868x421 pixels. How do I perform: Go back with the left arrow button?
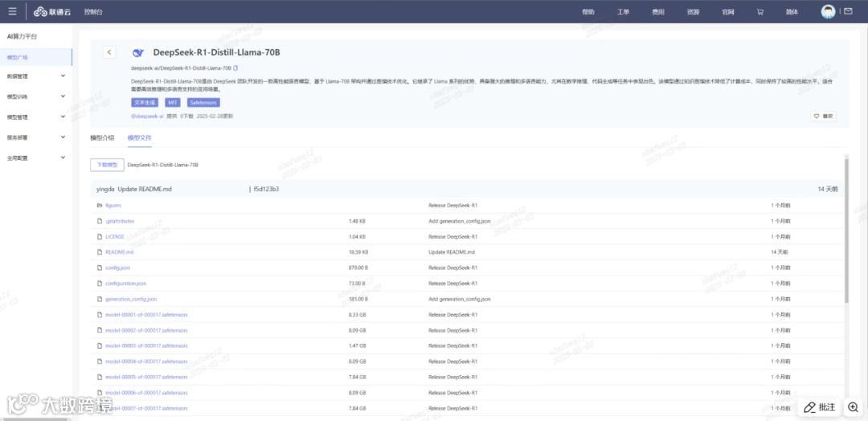pos(109,52)
